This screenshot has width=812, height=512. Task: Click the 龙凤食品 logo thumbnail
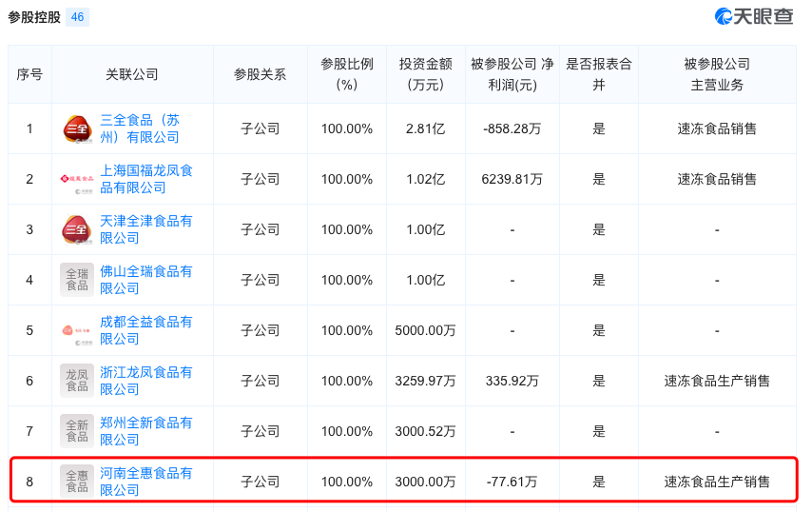pyautogui.click(x=77, y=381)
